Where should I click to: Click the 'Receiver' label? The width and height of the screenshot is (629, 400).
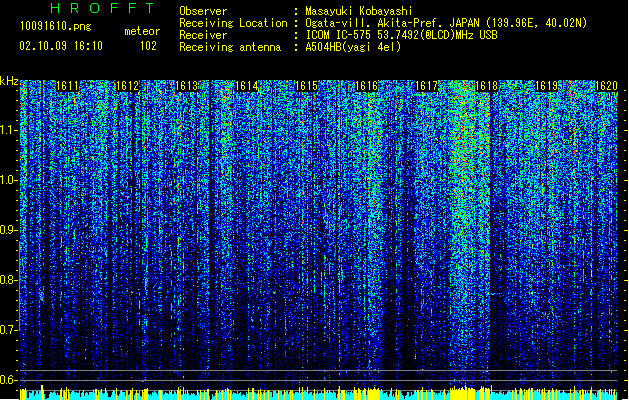(x=203, y=35)
